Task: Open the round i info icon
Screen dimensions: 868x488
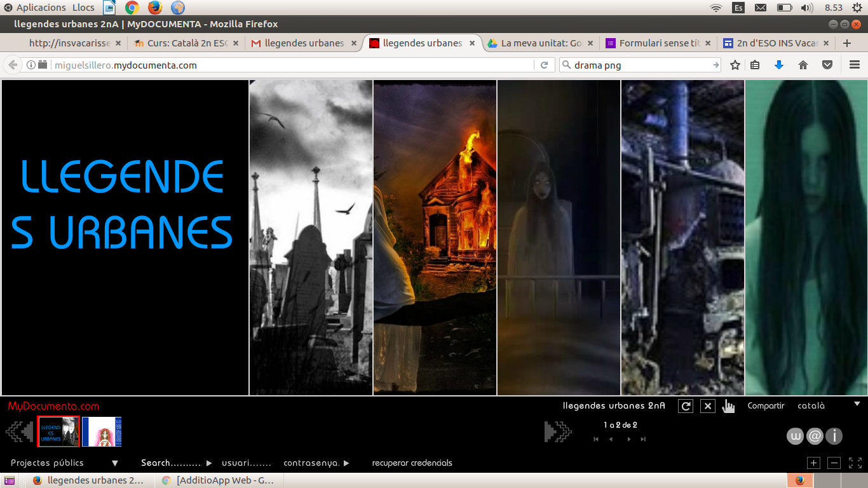Action: 834,436
